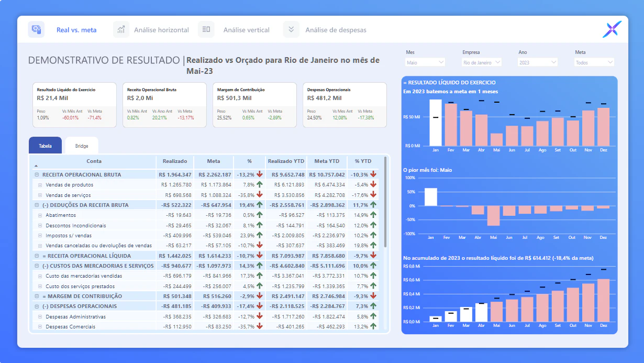Collapse (-) CUSTOS DAS MERCADORIAS E SERVIÇOS row

(x=37, y=266)
